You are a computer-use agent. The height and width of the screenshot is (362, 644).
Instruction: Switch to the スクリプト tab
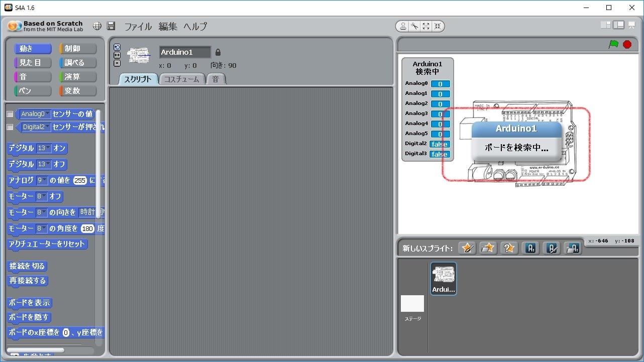[138, 79]
